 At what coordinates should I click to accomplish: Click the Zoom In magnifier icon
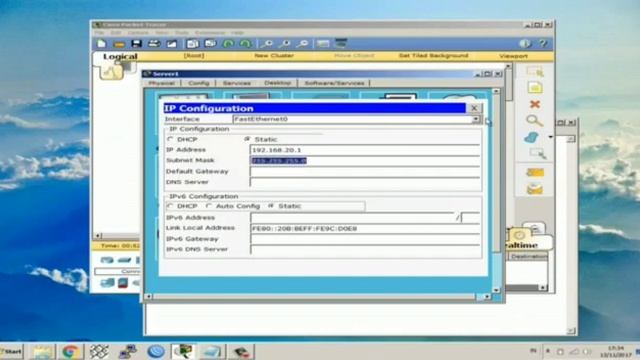[267, 44]
